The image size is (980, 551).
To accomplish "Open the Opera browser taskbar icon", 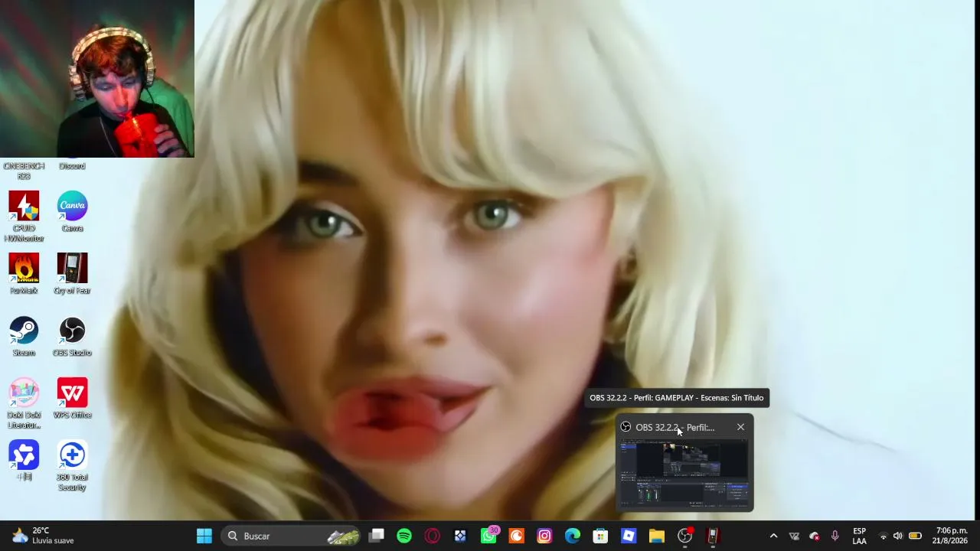I will [x=433, y=536].
